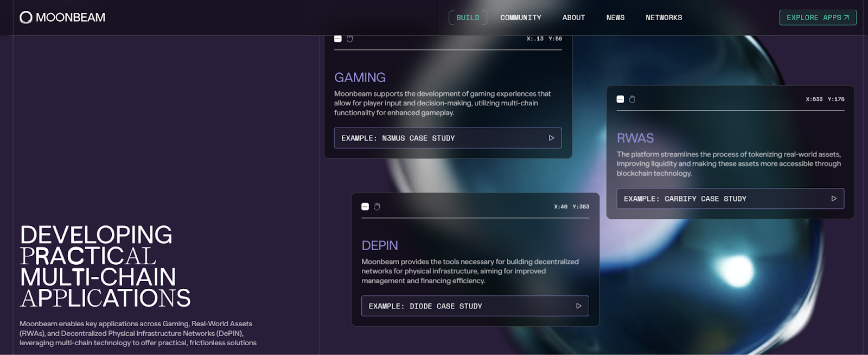Click the play arrow on Carbify case study
This screenshot has width=868, height=355.
pyautogui.click(x=834, y=199)
